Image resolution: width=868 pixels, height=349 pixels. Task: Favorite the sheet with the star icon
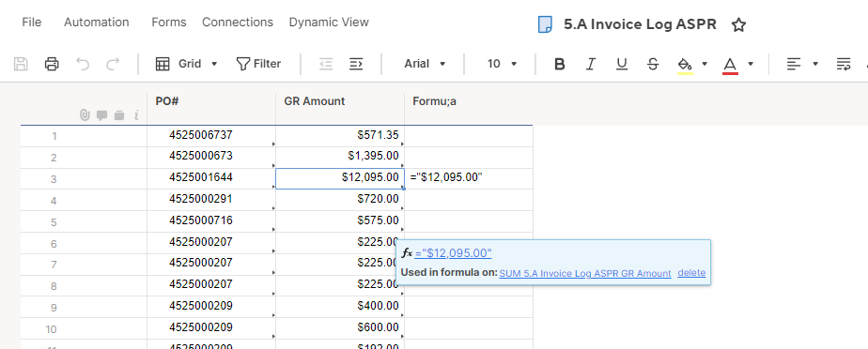(x=738, y=24)
